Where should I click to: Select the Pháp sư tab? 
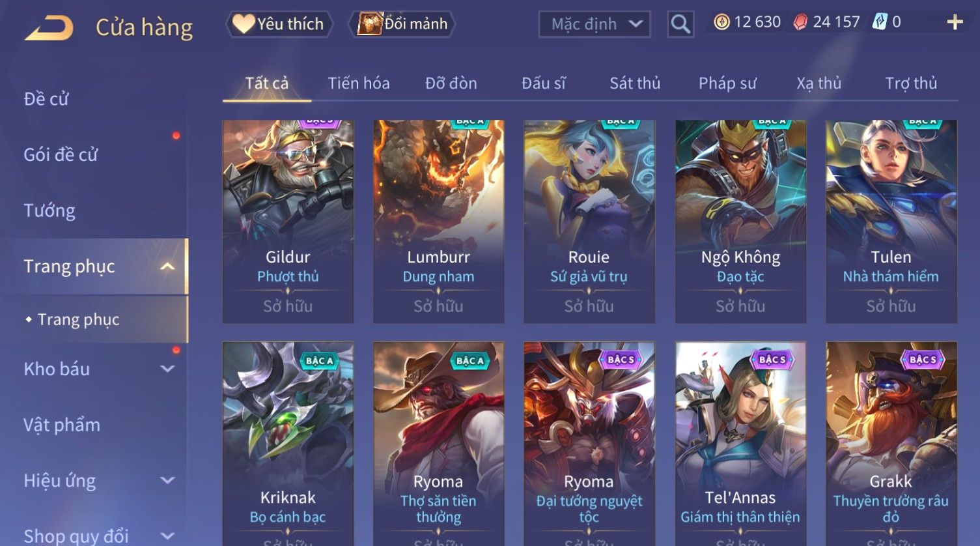pyautogui.click(x=727, y=83)
